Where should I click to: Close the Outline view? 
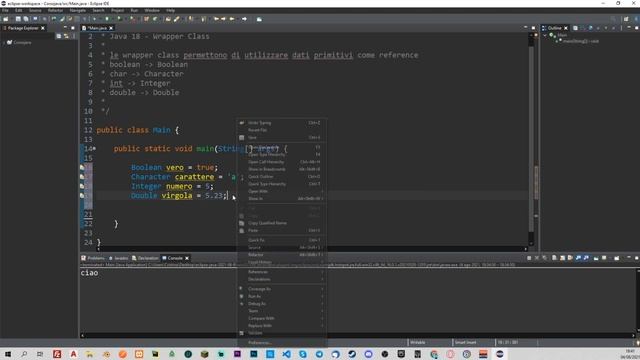click(x=566, y=28)
